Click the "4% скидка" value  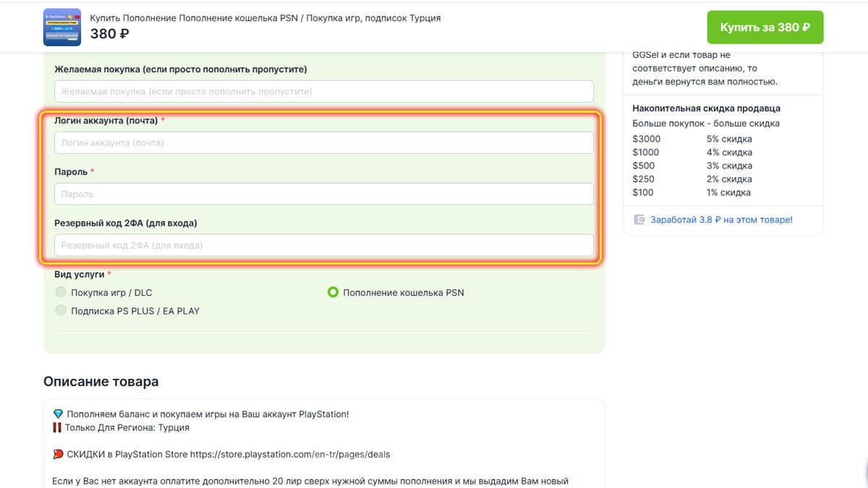(729, 153)
